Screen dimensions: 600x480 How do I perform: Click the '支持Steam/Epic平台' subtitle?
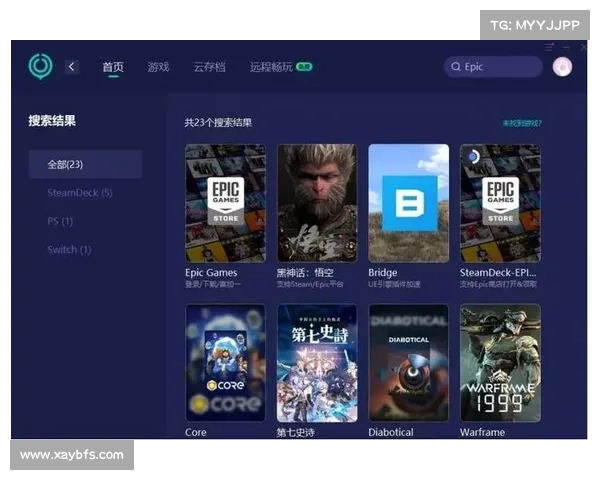tap(310, 284)
